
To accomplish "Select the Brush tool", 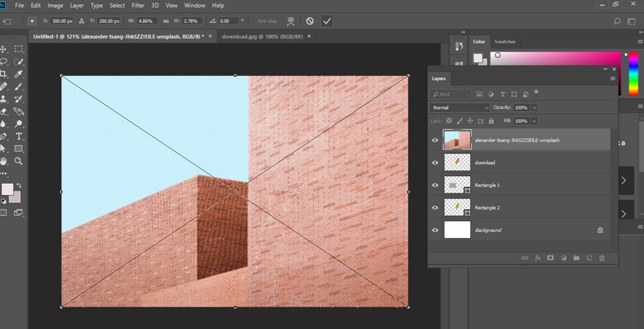I will click(x=18, y=87).
